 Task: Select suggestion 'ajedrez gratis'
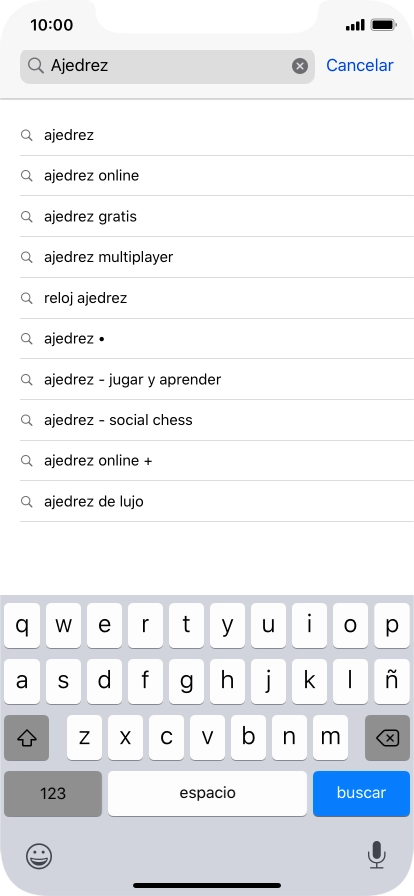tap(217, 217)
